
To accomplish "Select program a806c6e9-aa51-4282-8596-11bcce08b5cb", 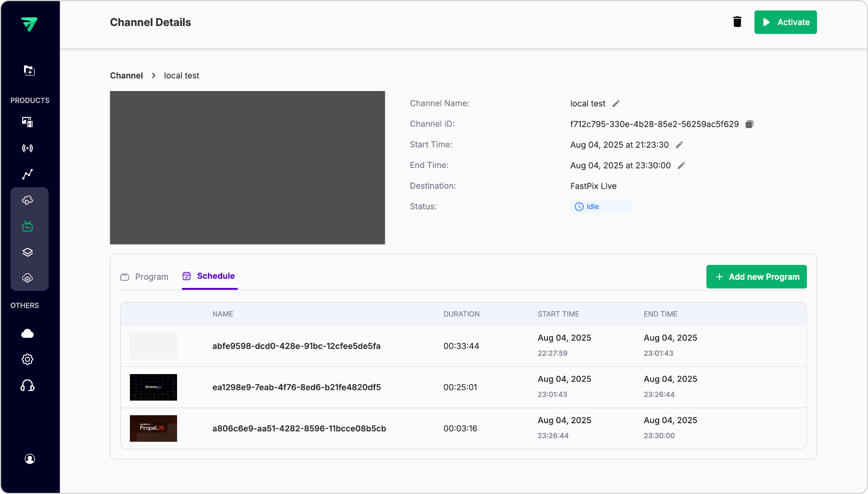I will (299, 429).
